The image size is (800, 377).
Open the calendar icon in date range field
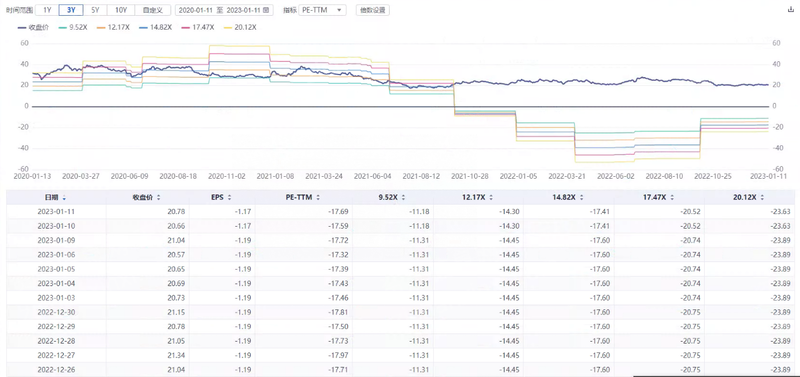click(x=267, y=10)
